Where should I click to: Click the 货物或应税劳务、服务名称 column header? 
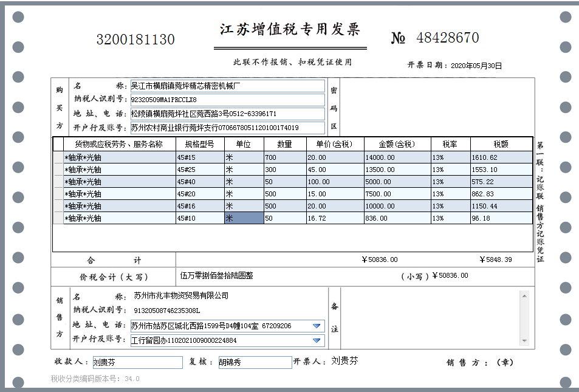click(x=119, y=144)
